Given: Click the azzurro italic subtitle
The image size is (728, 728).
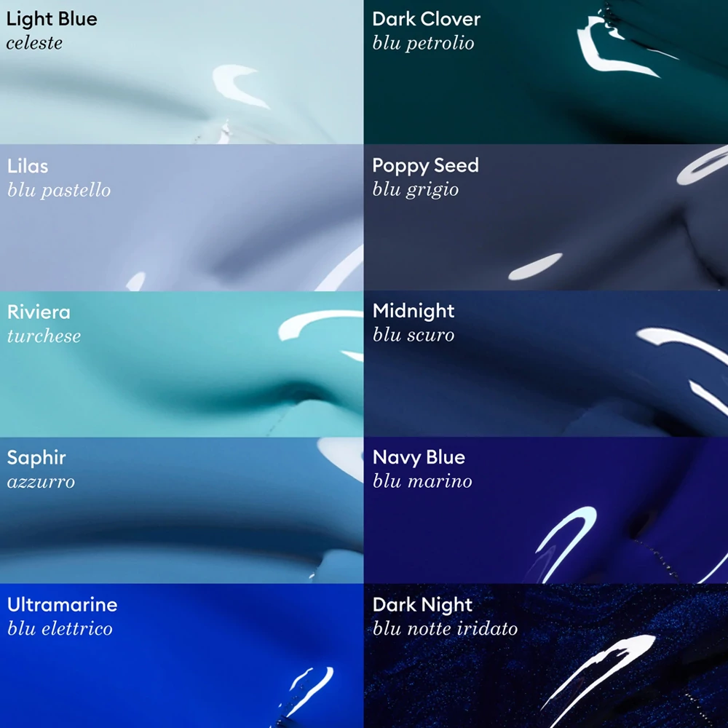Looking at the screenshot, I should 41,482.
